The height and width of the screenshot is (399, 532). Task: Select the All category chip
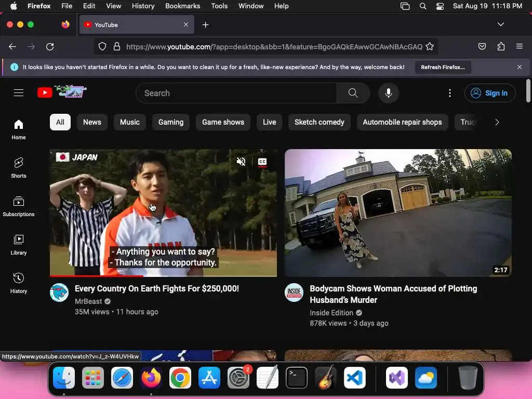pyautogui.click(x=60, y=122)
